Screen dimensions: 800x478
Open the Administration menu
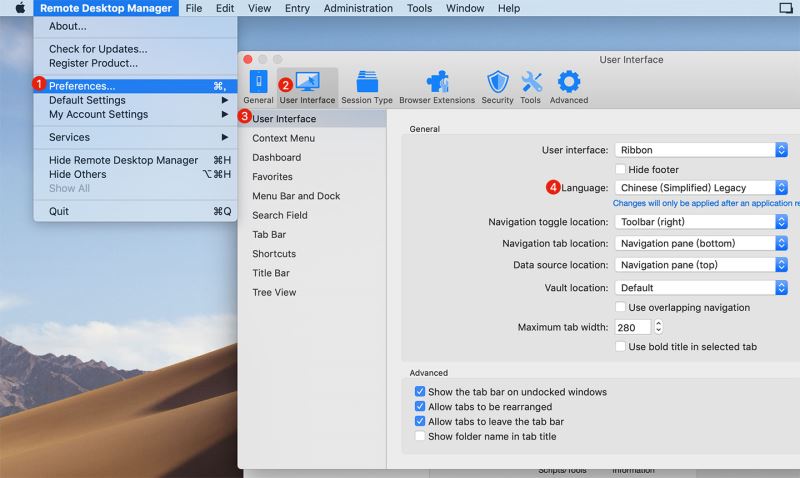coord(358,8)
